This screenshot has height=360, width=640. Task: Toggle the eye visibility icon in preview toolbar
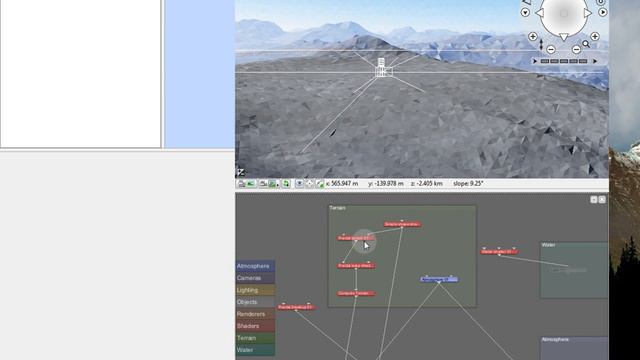tap(299, 184)
